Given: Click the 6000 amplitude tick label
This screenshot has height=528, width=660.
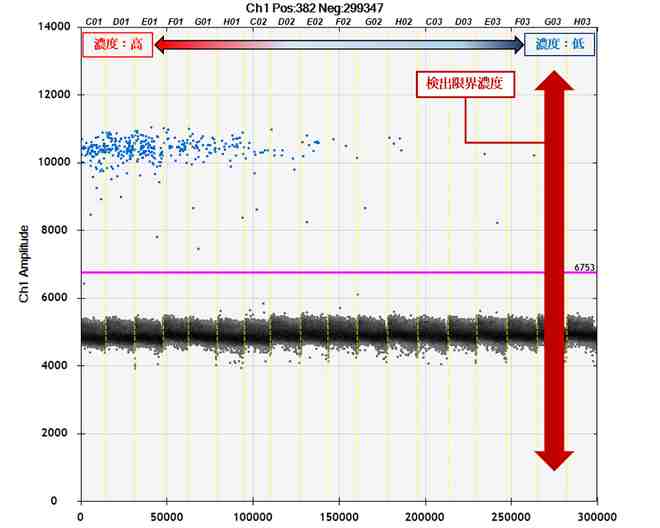Looking at the screenshot, I should click(x=54, y=298).
